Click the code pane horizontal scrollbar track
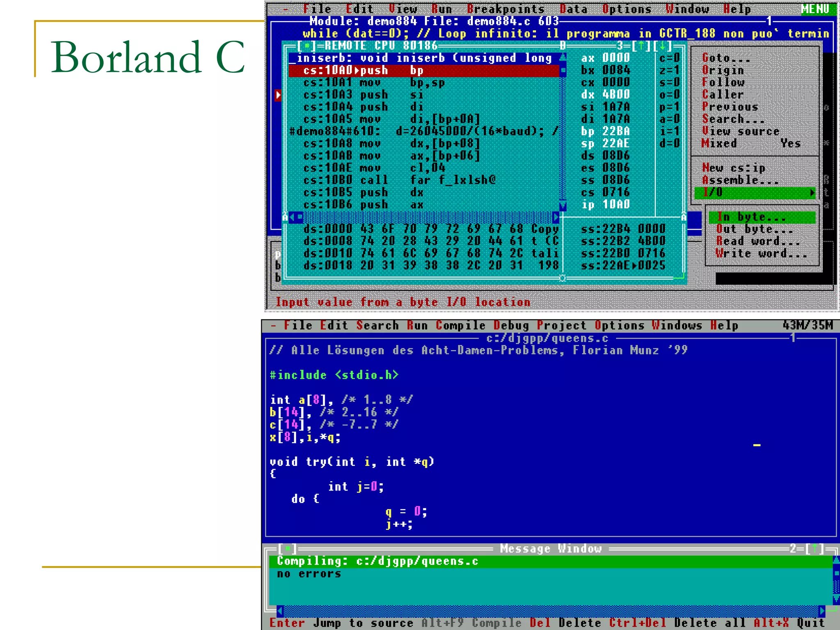This screenshot has height=630, width=840. point(427,217)
